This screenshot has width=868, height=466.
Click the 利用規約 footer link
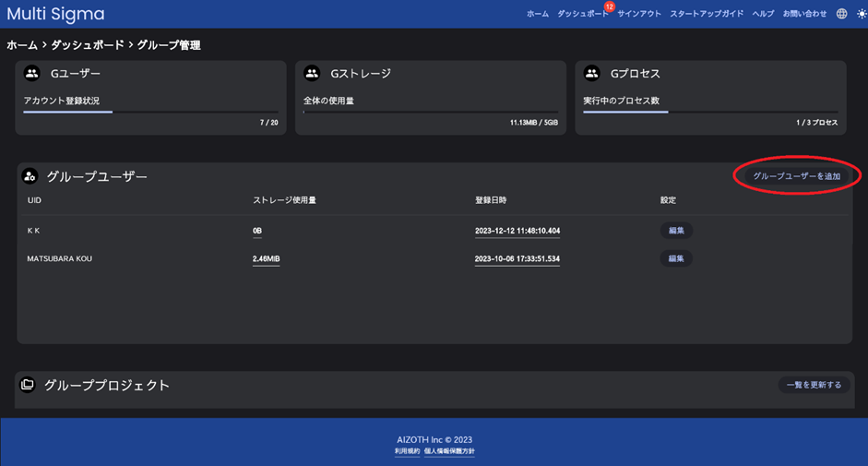[407, 451]
